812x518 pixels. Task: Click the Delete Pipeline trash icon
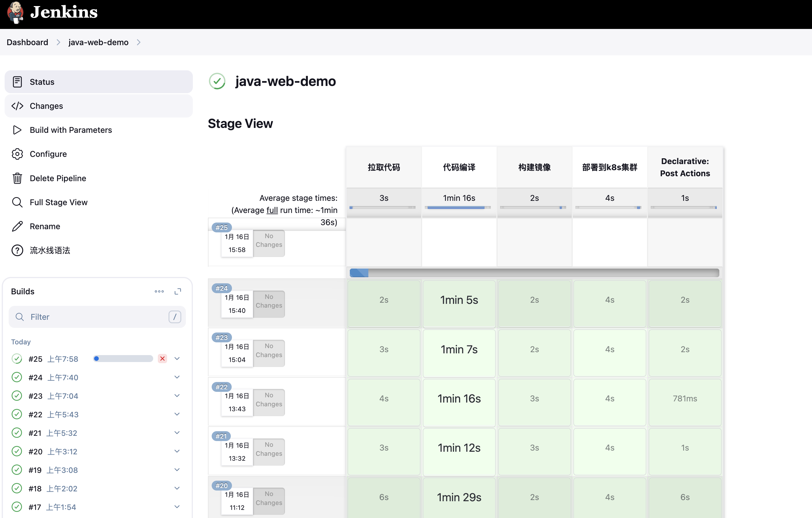[17, 178]
